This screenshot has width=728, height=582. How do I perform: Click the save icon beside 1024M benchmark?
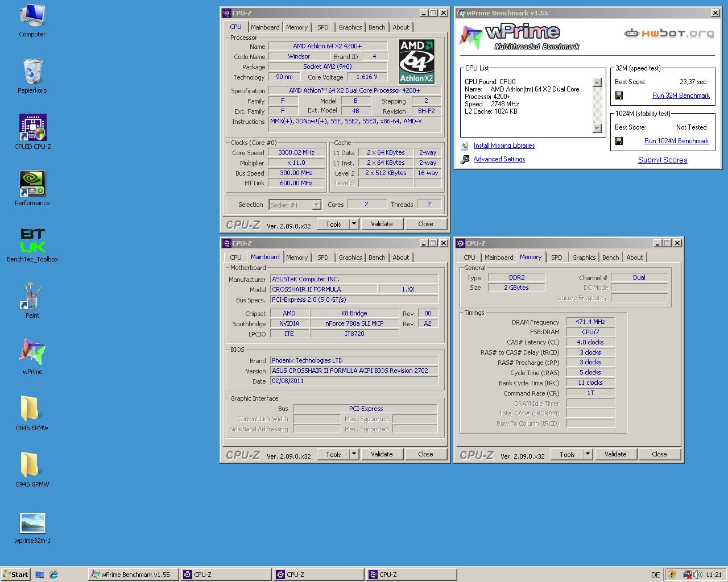click(619, 141)
